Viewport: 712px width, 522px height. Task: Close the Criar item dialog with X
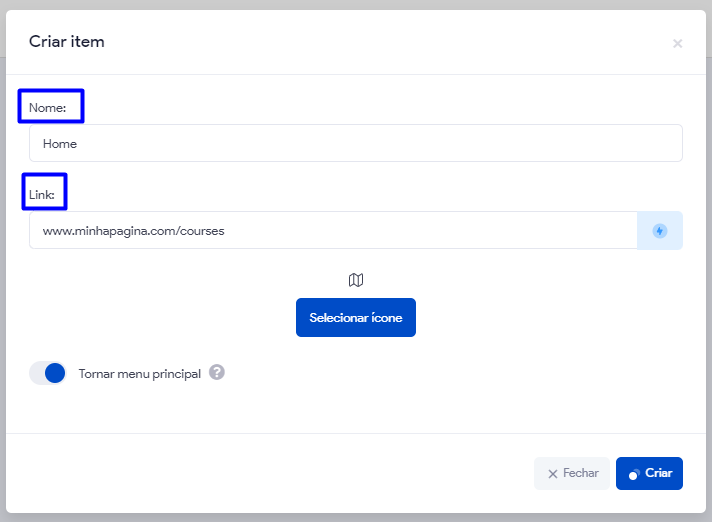[677, 43]
